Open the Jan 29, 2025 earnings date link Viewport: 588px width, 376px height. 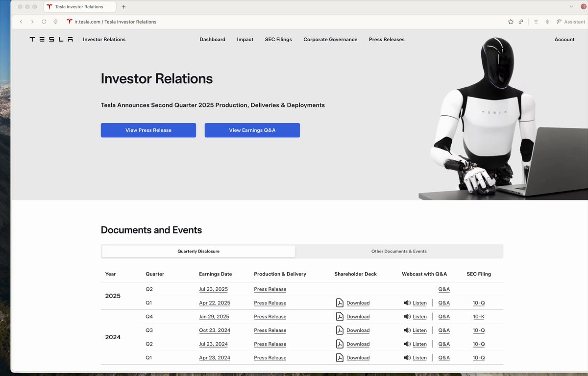214,317
